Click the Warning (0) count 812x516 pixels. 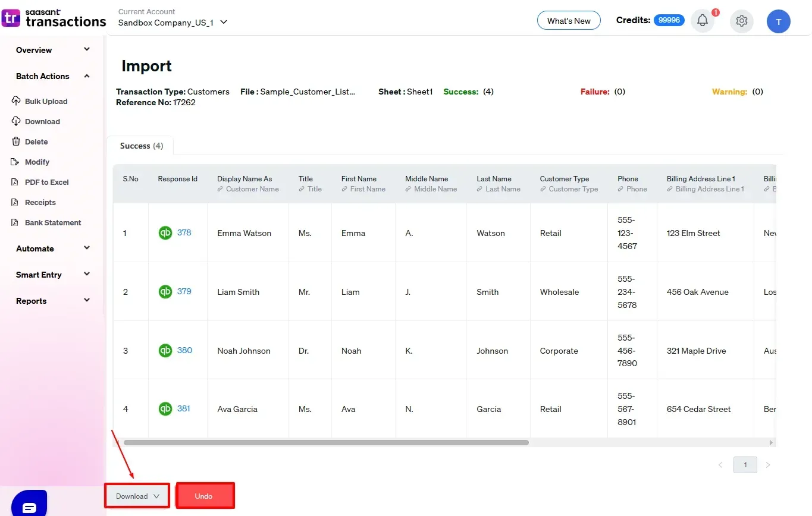click(738, 92)
